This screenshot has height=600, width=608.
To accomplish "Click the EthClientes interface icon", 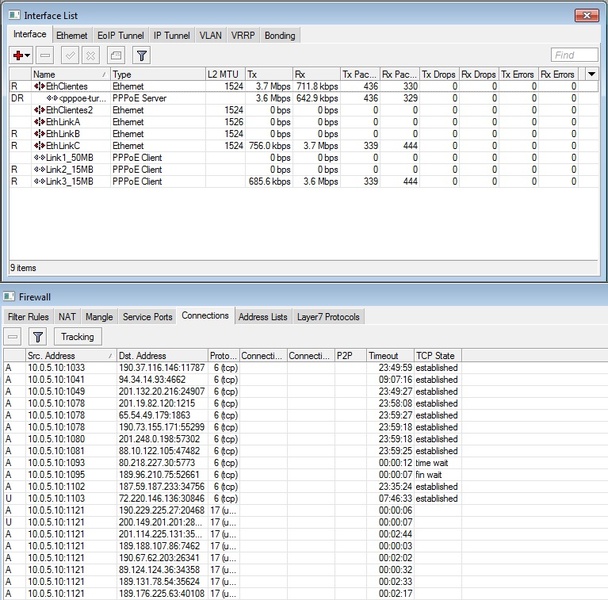I will pyautogui.click(x=39, y=86).
